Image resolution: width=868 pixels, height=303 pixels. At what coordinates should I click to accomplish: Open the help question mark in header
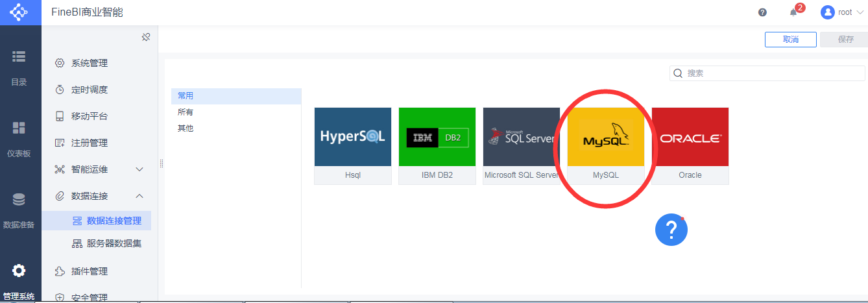[762, 12]
